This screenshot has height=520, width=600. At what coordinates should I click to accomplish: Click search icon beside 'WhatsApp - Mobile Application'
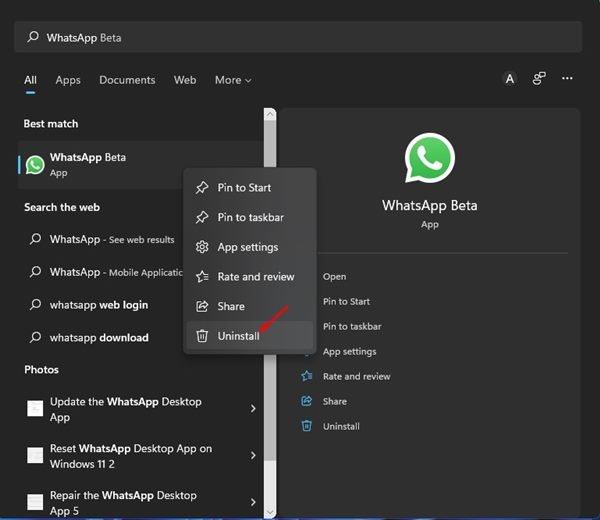(x=35, y=272)
